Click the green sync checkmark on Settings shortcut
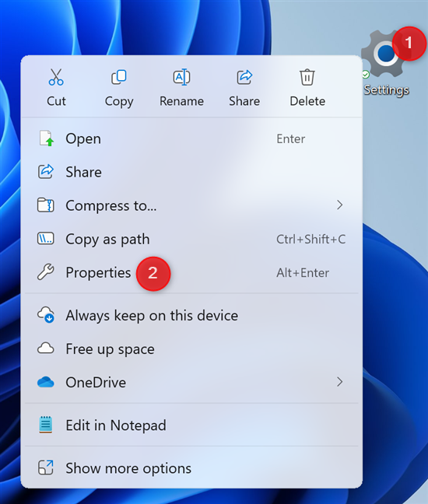Viewport: 428px width, 504px height. pos(366,75)
